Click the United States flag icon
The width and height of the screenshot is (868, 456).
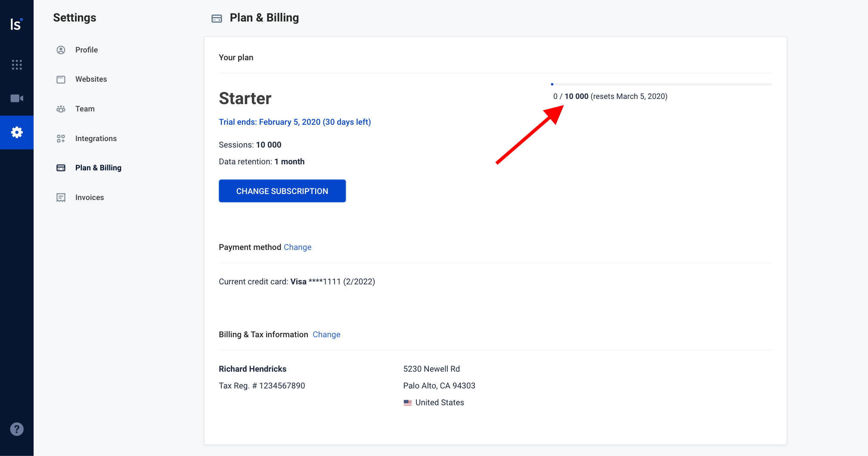[408, 403]
